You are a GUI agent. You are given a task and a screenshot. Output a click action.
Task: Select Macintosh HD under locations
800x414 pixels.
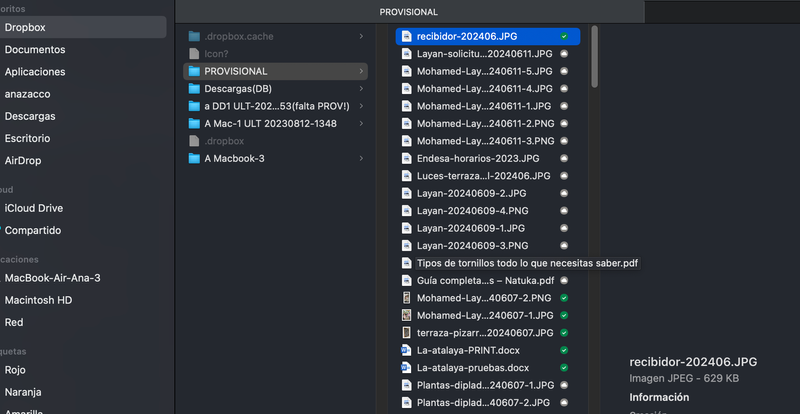click(x=38, y=301)
